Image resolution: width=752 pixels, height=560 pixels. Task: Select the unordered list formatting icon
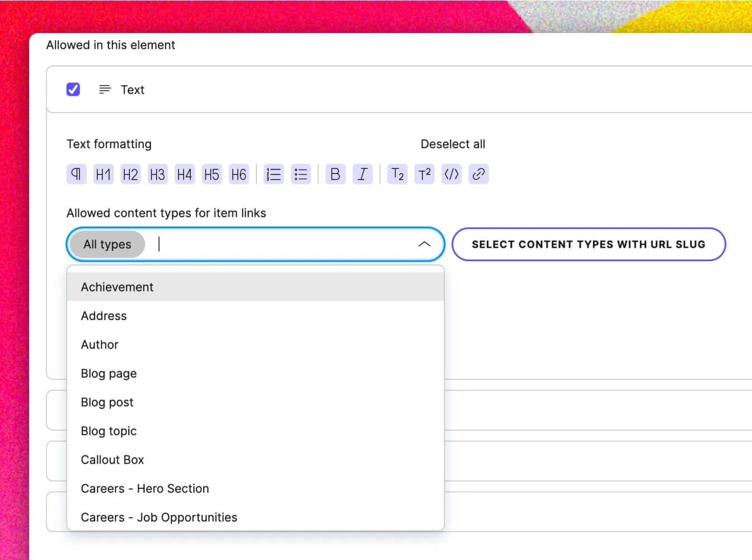300,174
